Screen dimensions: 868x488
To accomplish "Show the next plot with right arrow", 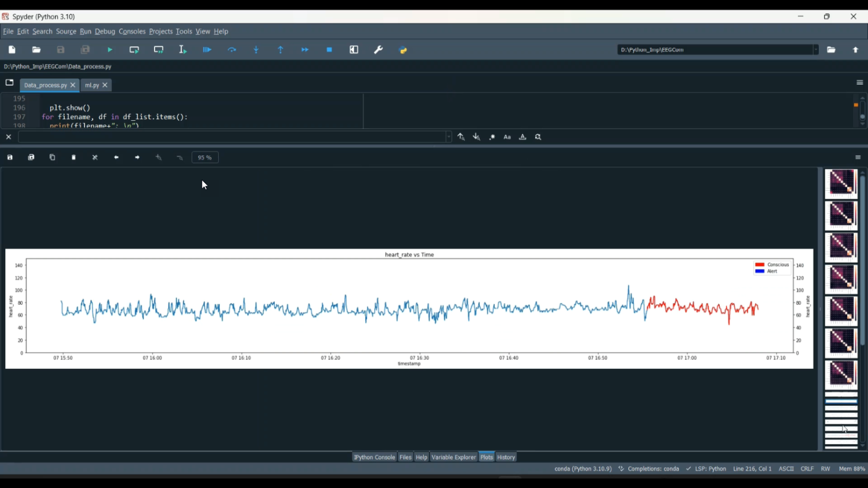I will coord(138,158).
